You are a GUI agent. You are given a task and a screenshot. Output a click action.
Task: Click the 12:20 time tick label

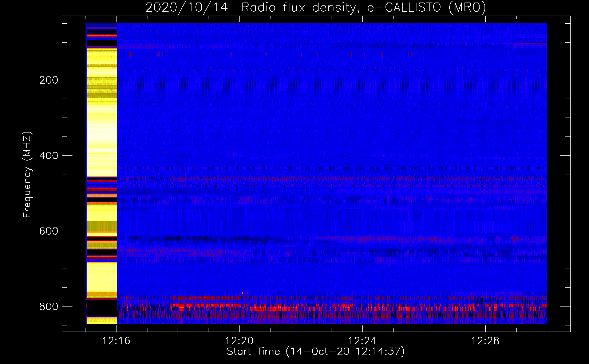(x=239, y=341)
